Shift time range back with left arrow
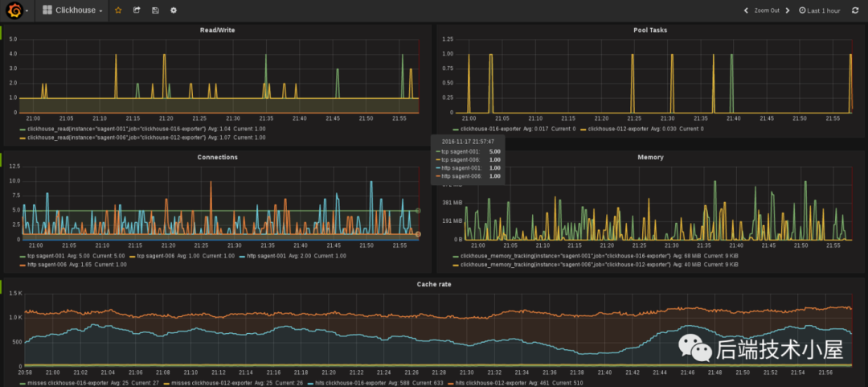Image resolution: width=868 pixels, height=387 pixels. click(746, 10)
